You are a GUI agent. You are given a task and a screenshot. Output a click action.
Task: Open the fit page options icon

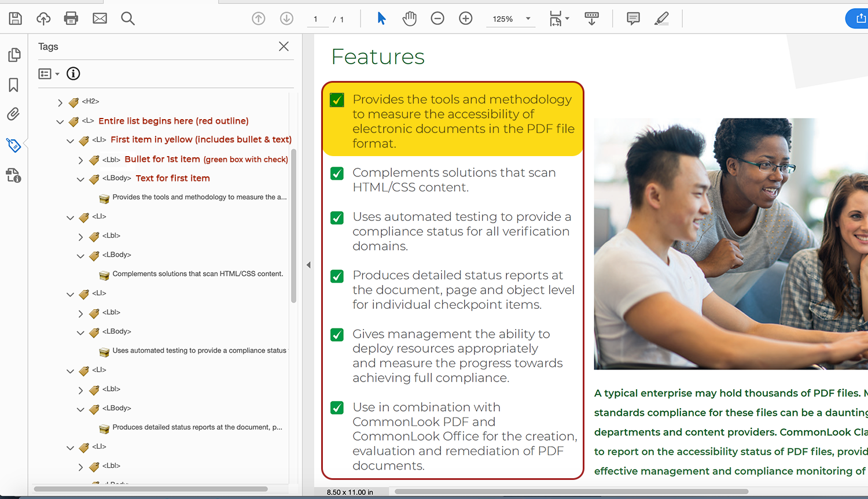tap(559, 19)
